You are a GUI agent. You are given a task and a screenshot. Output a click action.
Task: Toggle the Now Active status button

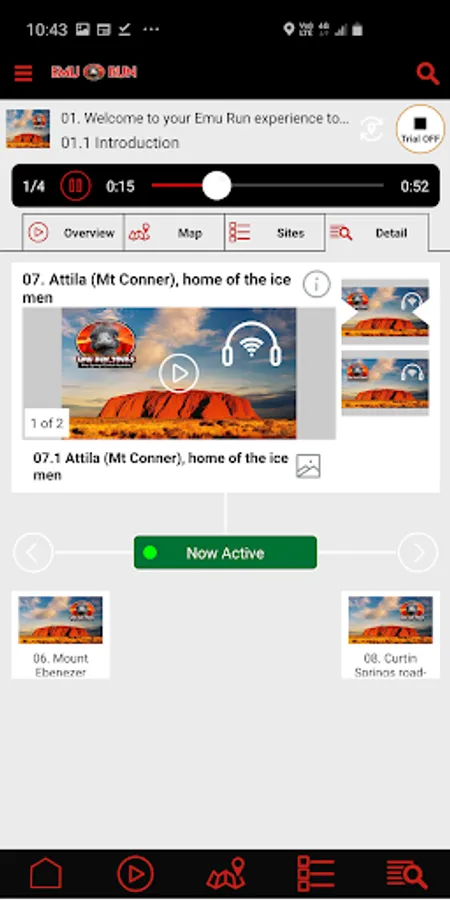(x=225, y=553)
